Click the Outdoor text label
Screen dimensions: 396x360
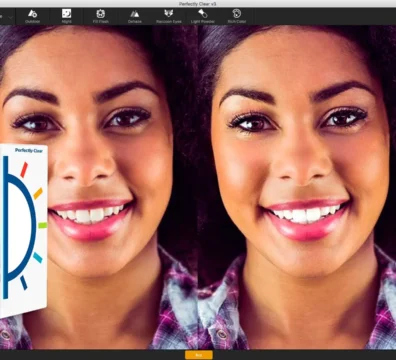[x=32, y=22]
